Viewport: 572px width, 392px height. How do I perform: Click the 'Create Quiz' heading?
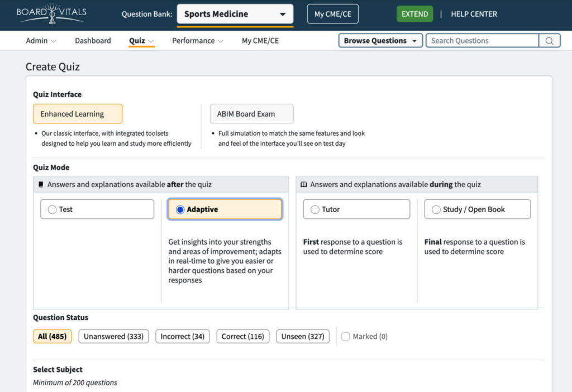53,67
